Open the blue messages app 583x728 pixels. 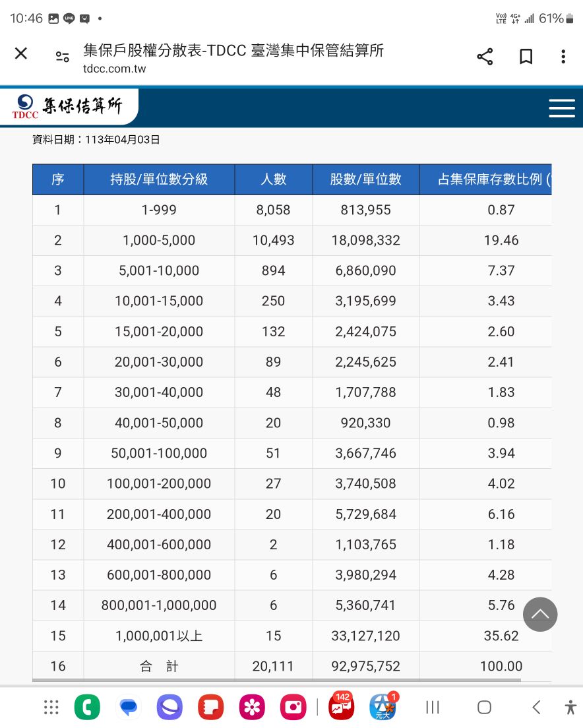129,707
